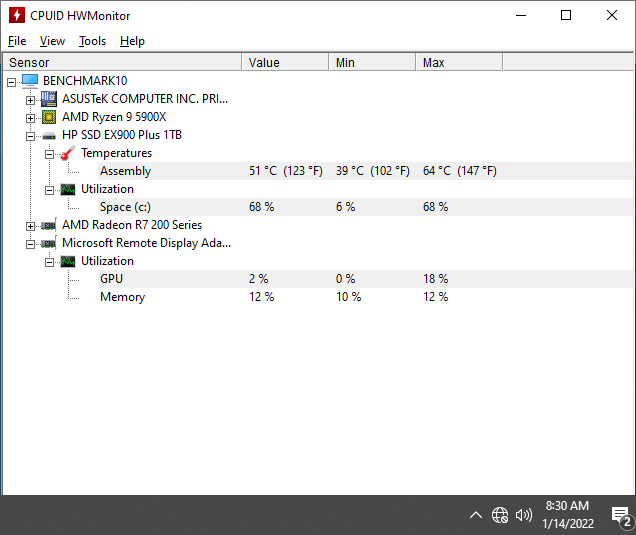This screenshot has width=636, height=535.
Task: Click the Max column header
Action: point(460,62)
